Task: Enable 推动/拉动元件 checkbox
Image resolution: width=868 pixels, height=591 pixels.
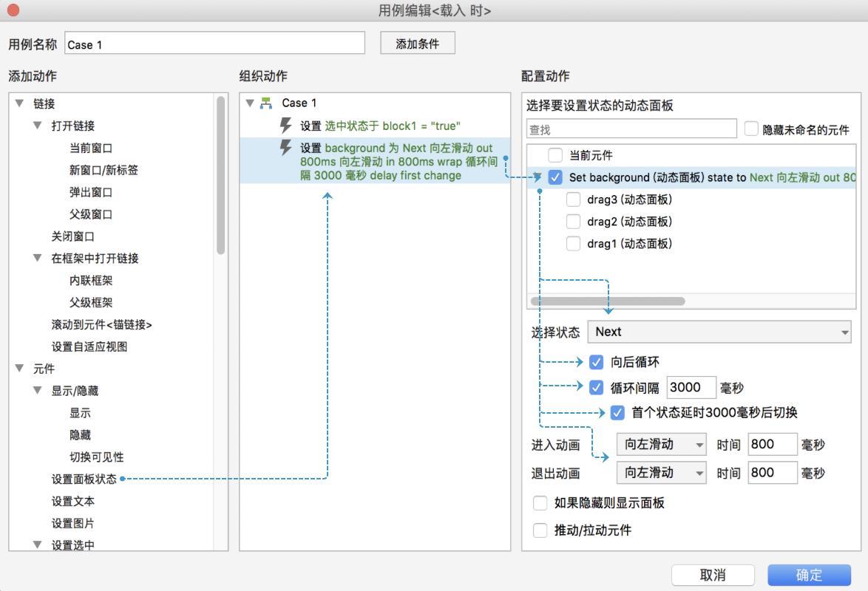Action: 540,530
